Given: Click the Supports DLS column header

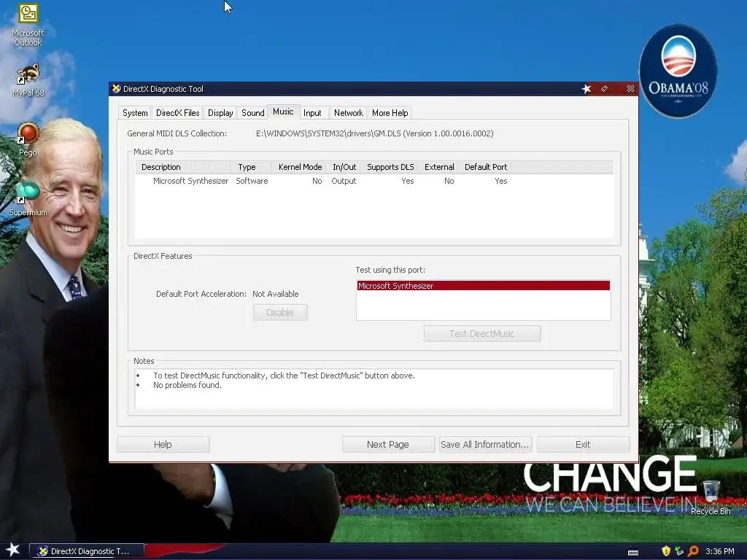Looking at the screenshot, I should click(390, 167).
